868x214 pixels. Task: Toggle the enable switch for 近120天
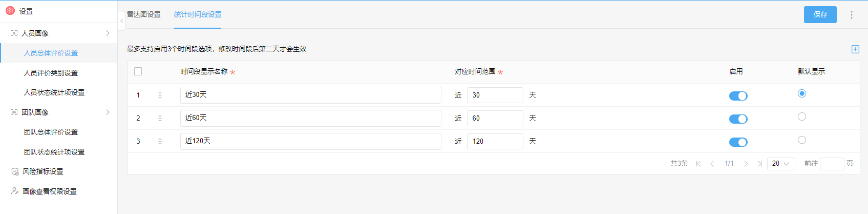[738, 142]
